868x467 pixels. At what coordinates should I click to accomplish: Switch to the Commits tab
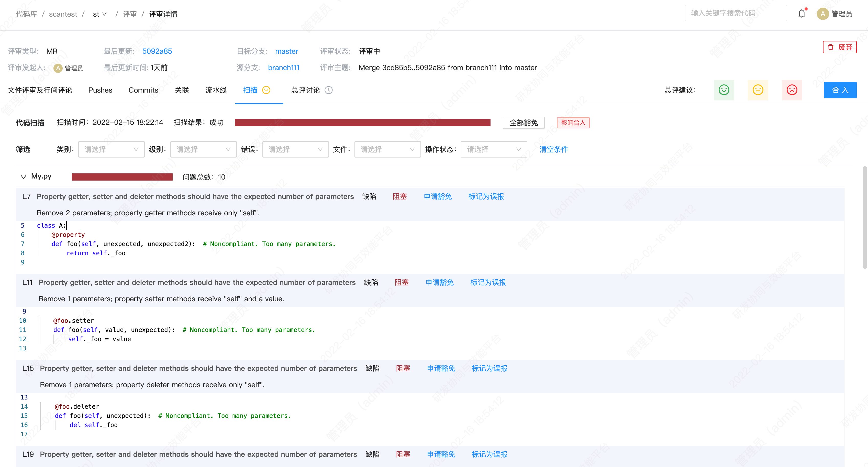pyautogui.click(x=143, y=90)
